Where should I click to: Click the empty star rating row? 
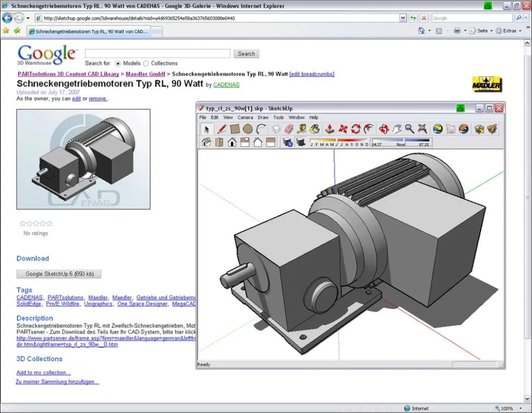pos(36,224)
